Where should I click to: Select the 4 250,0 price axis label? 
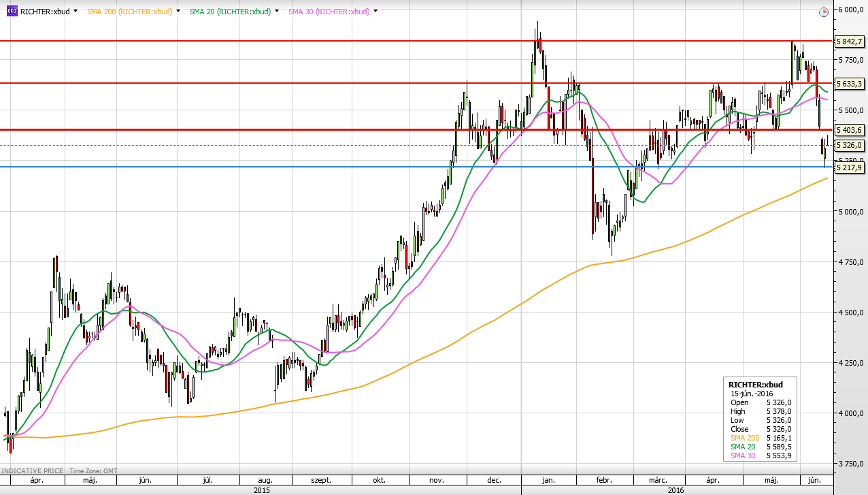pos(850,363)
